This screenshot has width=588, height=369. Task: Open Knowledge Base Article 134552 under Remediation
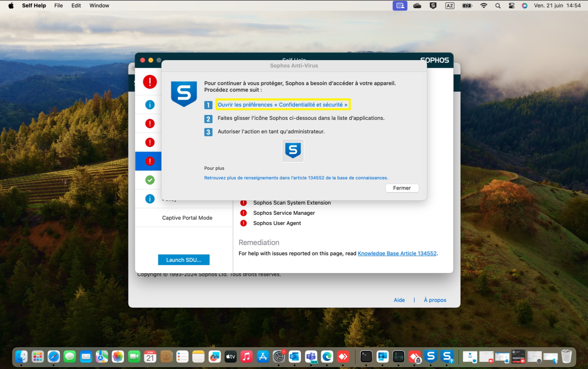pos(397,254)
